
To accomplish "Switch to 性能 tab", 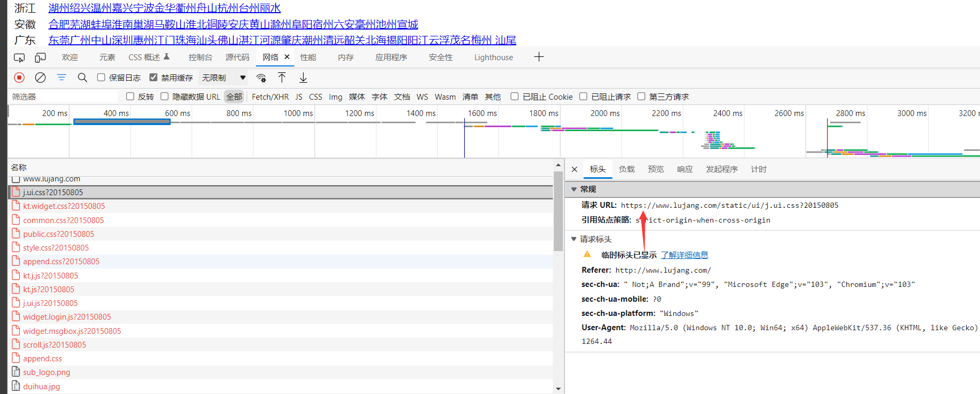I will pos(308,57).
